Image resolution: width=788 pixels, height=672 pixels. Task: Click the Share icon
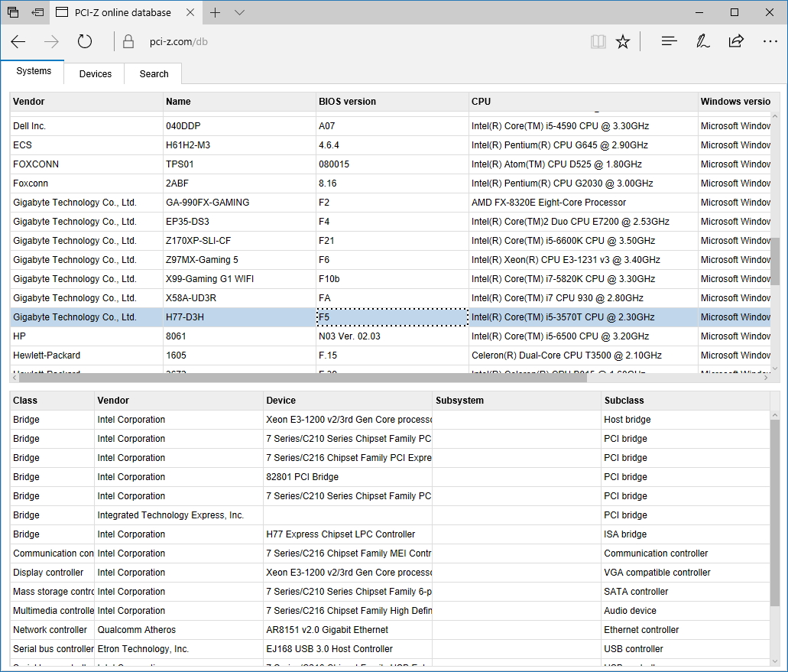click(736, 41)
